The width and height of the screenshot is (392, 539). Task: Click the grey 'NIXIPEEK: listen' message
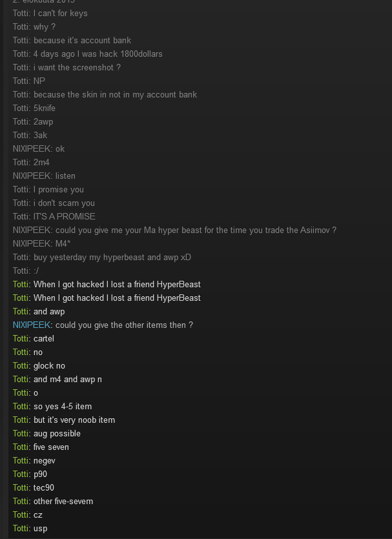click(x=44, y=176)
